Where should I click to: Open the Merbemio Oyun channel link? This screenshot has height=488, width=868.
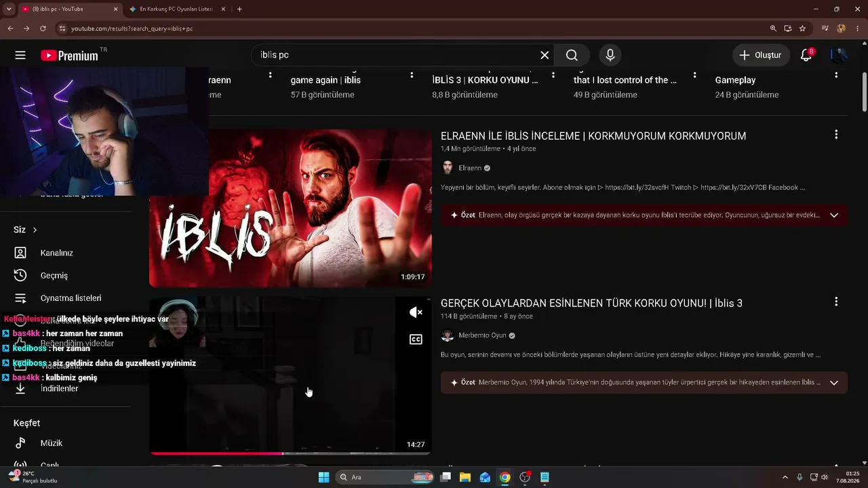pyautogui.click(x=482, y=335)
